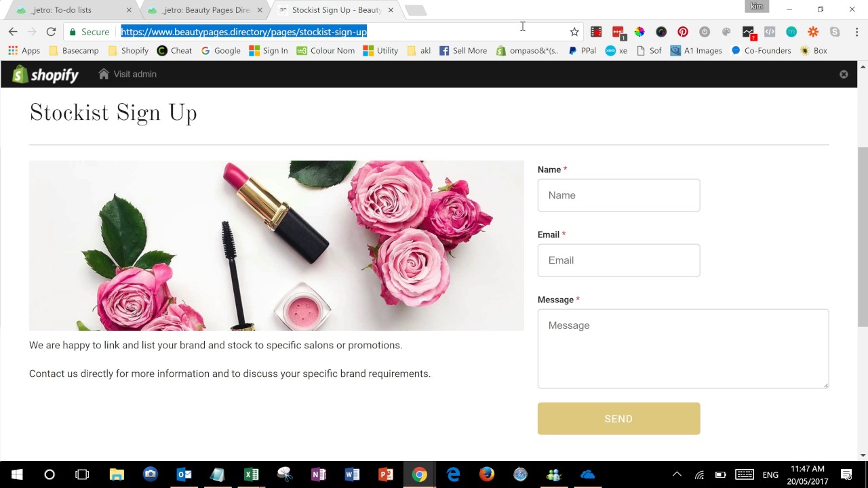Open Firefox from the taskbar
The height and width of the screenshot is (488, 868).
[x=487, y=474]
